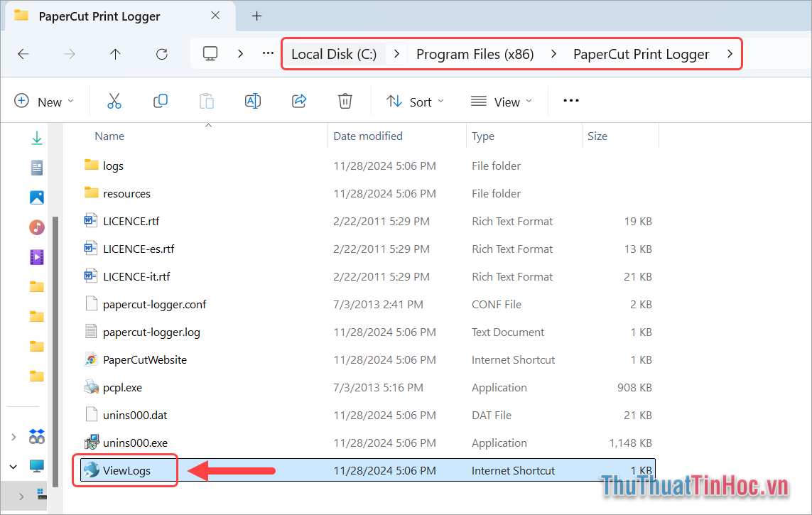The width and height of the screenshot is (812, 515).
Task: Click Program Files (x86) breadcrumb
Action: (475, 54)
